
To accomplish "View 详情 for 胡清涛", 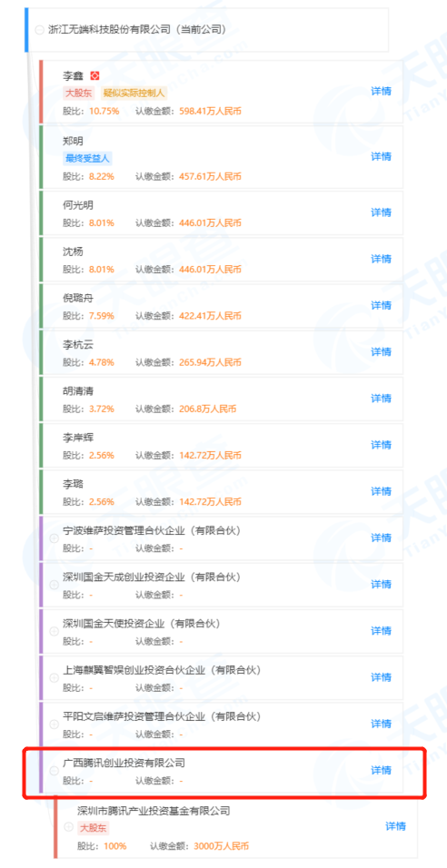I will [x=381, y=398].
